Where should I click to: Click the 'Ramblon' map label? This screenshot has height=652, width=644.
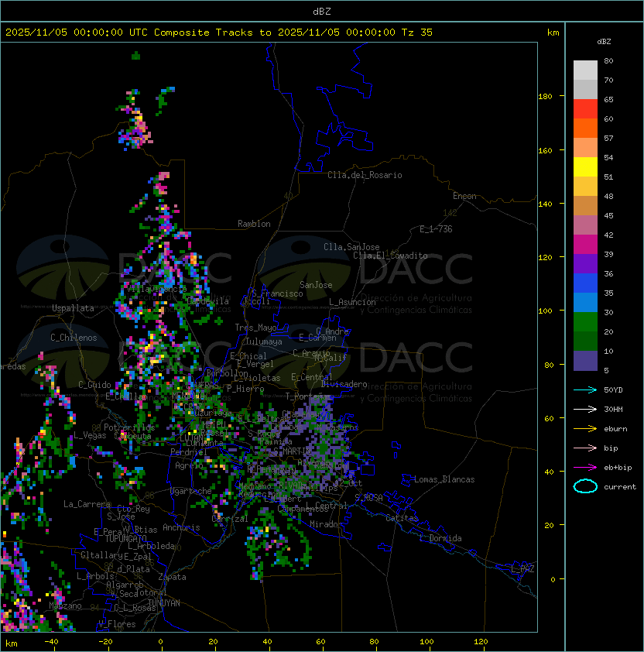tap(254, 224)
